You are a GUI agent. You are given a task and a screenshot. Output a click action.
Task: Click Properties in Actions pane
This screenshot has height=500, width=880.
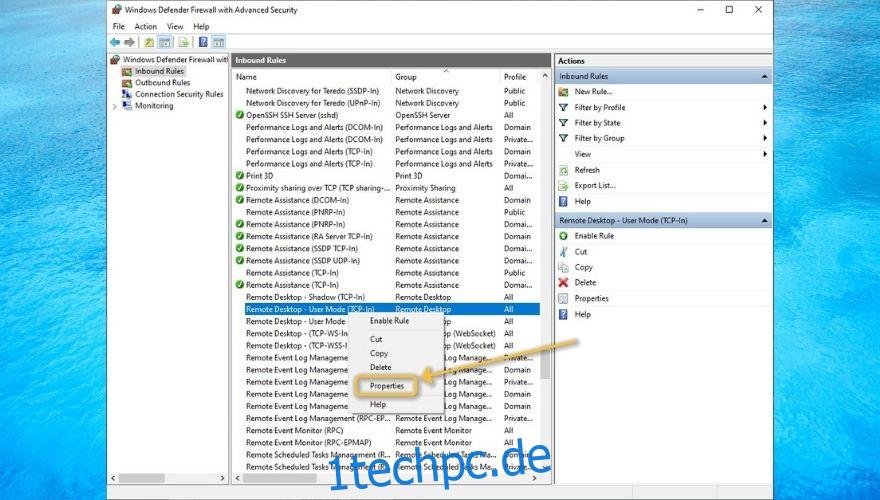pos(592,299)
